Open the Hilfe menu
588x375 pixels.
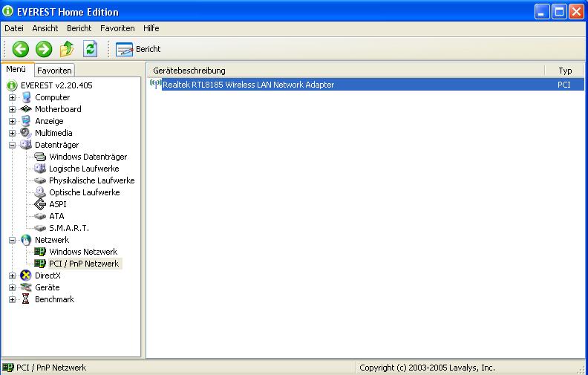(151, 28)
